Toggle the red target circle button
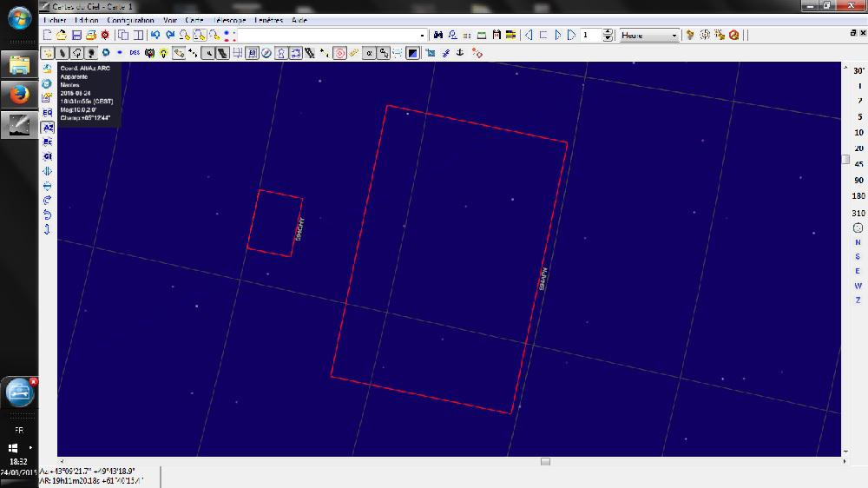Screen dimensions: 868x488 (x=340, y=53)
